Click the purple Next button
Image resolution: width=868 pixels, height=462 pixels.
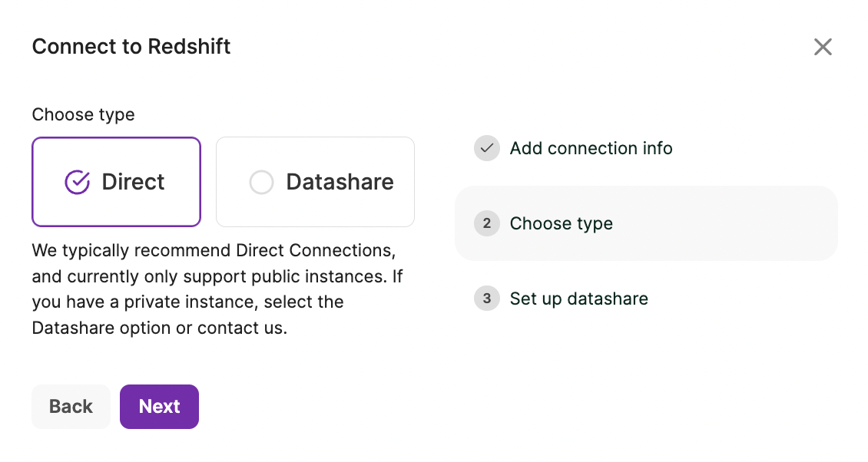click(x=159, y=407)
